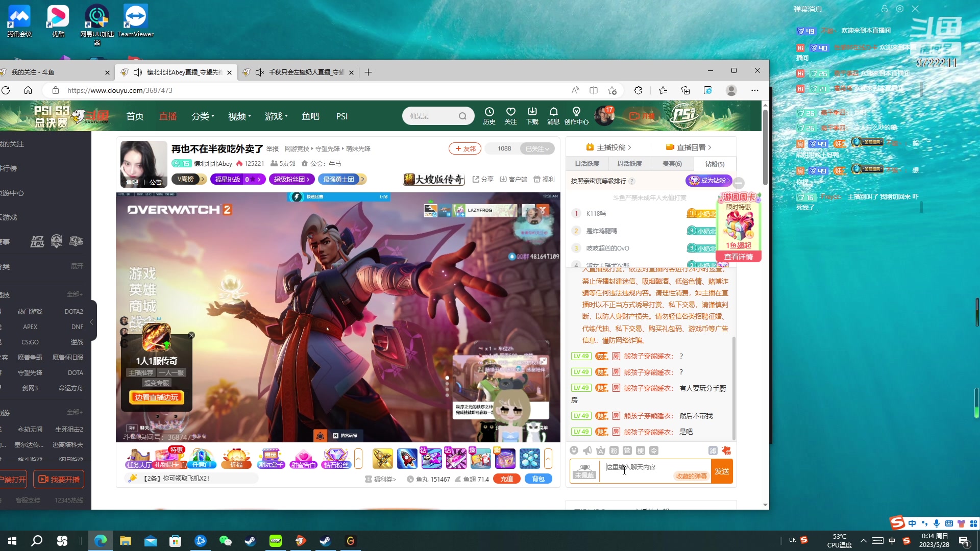Switch to 周活跃度 ranking tab

629,164
